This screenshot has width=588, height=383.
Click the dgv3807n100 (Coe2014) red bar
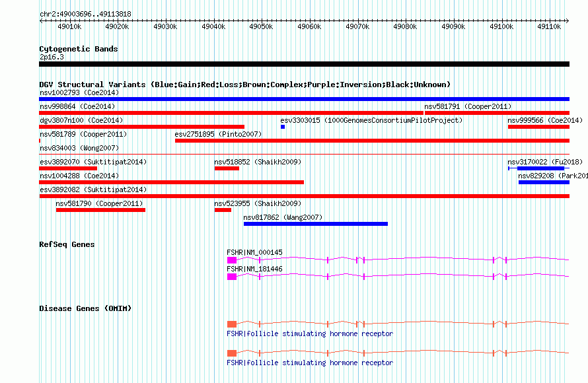pyautogui.click(x=142, y=127)
